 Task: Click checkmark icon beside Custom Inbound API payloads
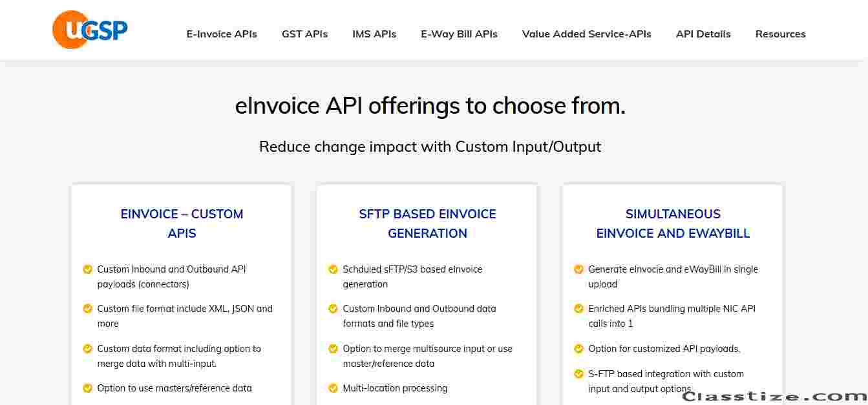(87, 269)
